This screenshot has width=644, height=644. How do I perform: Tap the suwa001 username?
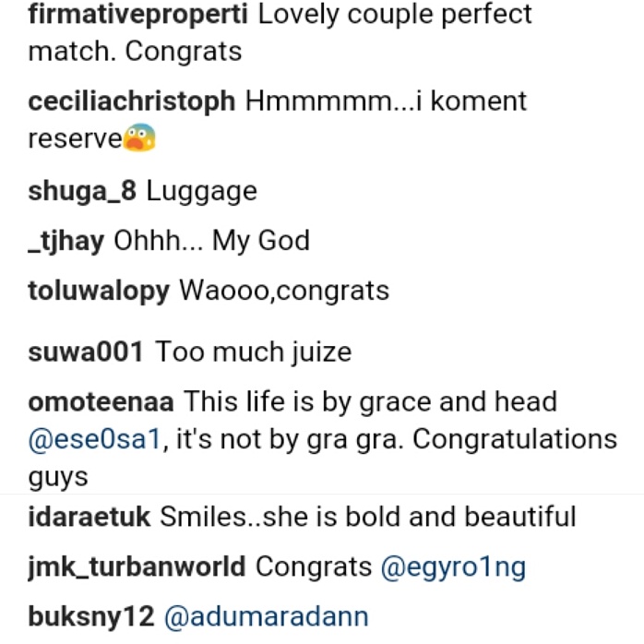click(86, 352)
